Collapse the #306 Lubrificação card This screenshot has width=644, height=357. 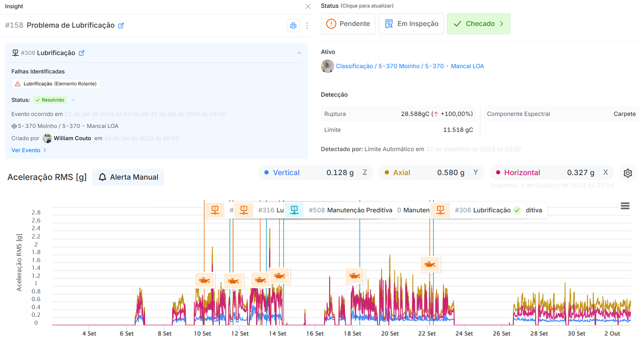299,53
